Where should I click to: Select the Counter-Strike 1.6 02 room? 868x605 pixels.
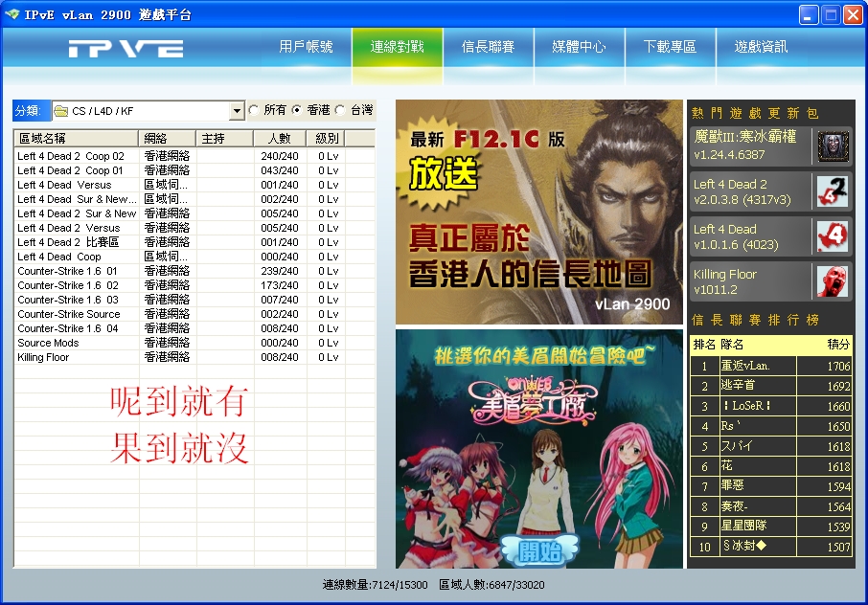coord(194,286)
